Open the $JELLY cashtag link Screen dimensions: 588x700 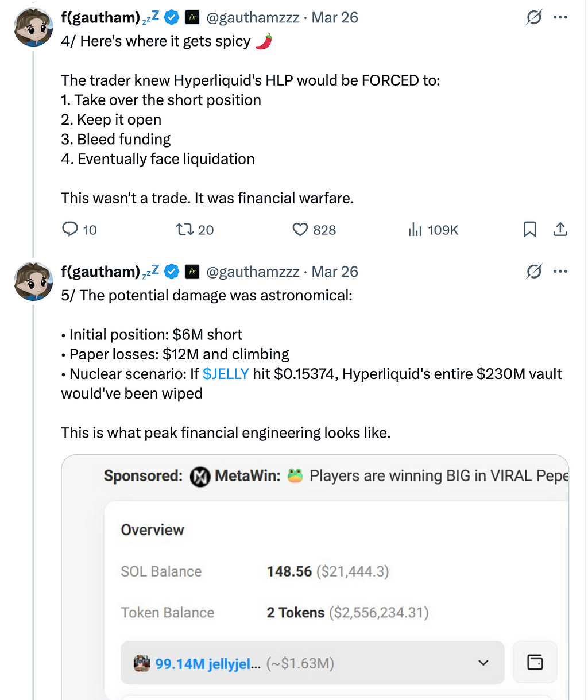tap(226, 374)
